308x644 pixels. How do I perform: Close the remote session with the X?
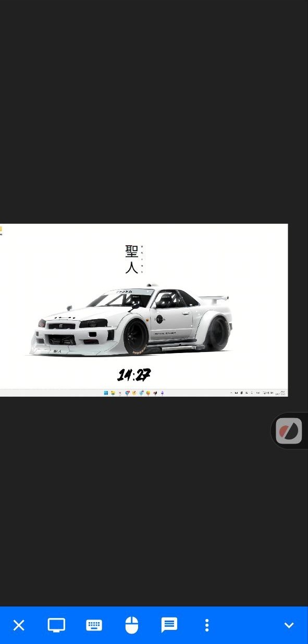(19, 625)
